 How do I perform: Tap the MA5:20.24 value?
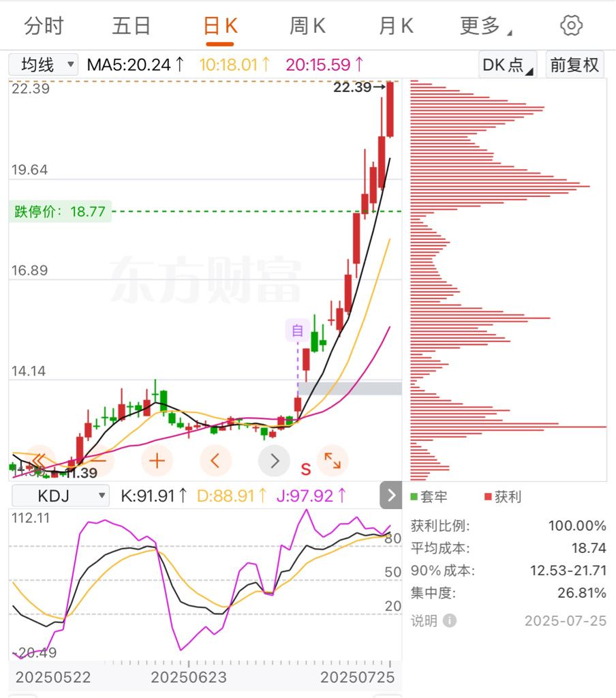[136, 65]
